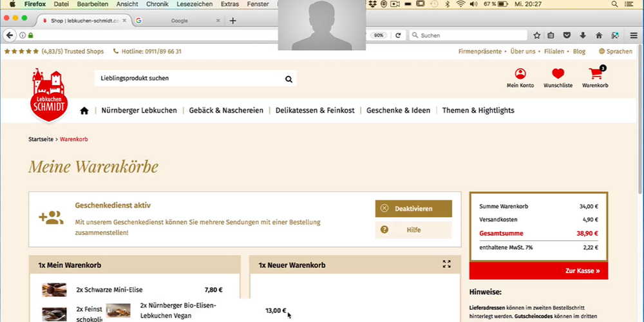Open the Über uns link
The image size is (644, 322).
[523, 52]
